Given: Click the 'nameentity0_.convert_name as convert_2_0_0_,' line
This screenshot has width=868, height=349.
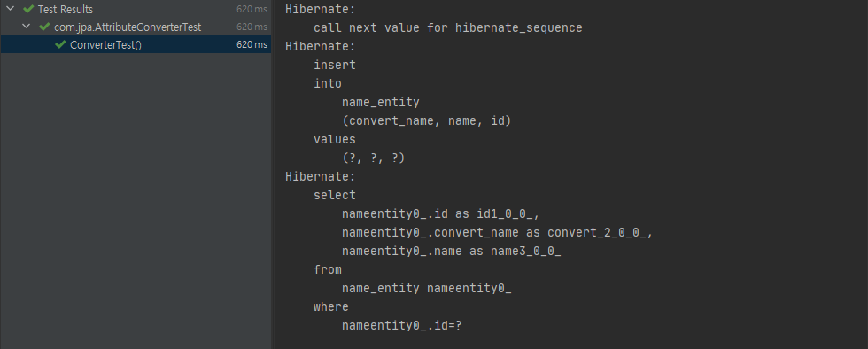Looking at the screenshot, I should (498, 233).
